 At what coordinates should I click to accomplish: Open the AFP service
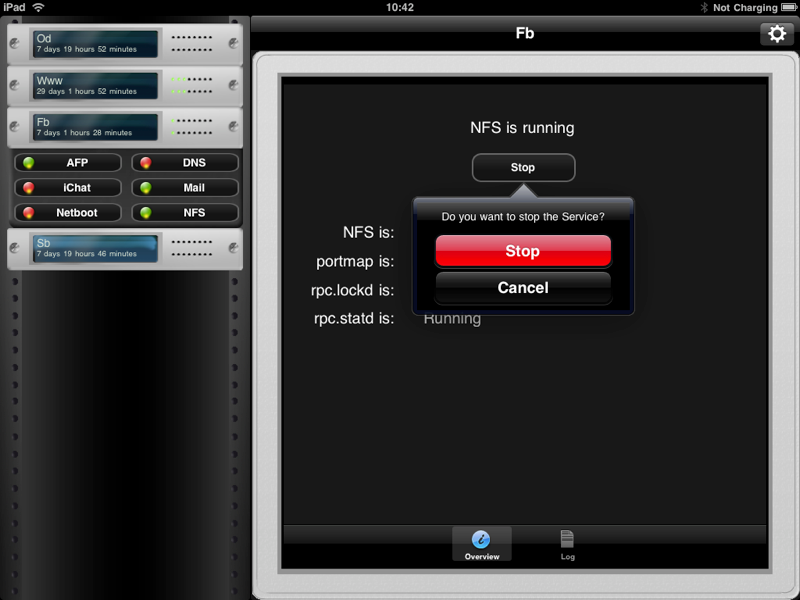pyautogui.click(x=68, y=163)
